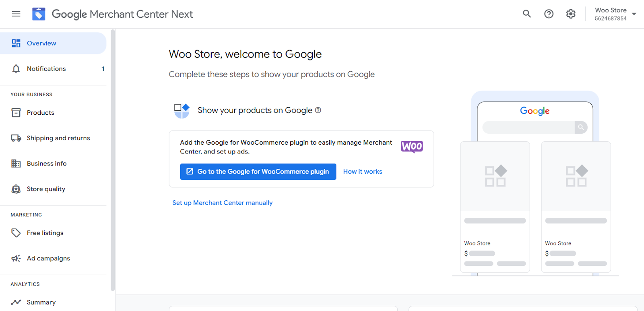This screenshot has height=311, width=644.
Task: Click the Google Merchant Center logo icon
Action: 39,14
